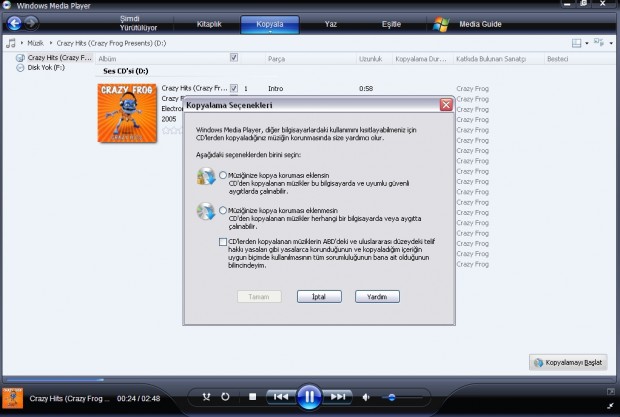Switch to compact mode with corner arrow

[x=611, y=406]
